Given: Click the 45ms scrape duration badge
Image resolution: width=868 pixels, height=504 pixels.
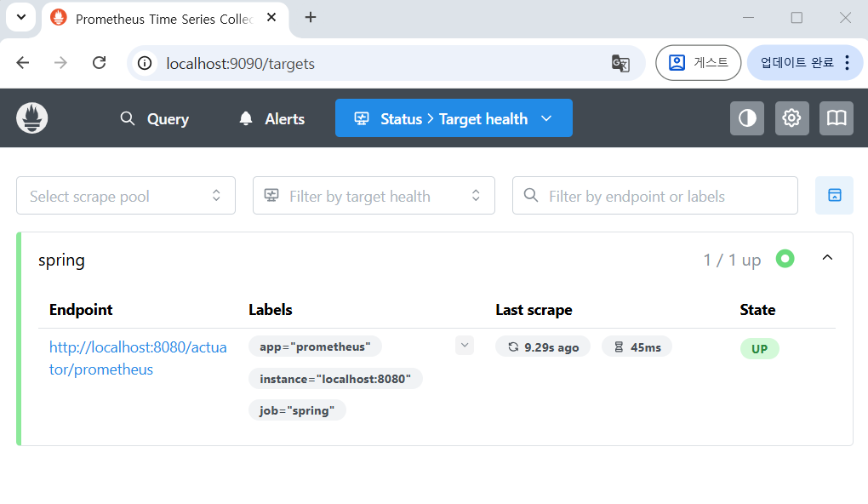Looking at the screenshot, I should point(637,346).
